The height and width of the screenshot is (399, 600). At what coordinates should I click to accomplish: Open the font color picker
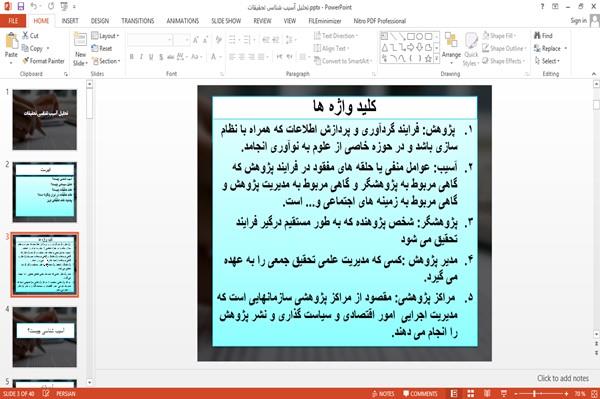215,57
